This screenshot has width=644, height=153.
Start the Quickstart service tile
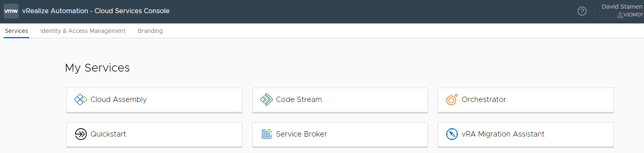pyautogui.click(x=154, y=134)
